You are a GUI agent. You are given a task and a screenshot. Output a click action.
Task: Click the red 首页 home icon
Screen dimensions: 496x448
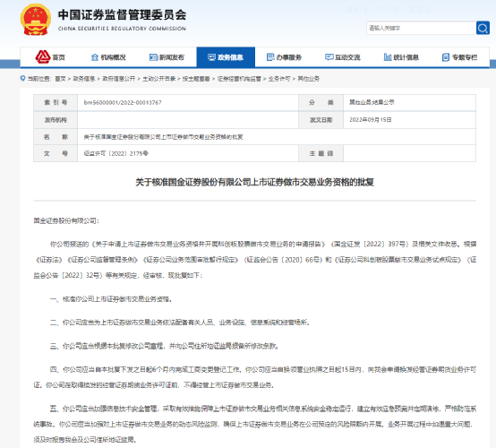tap(43, 57)
